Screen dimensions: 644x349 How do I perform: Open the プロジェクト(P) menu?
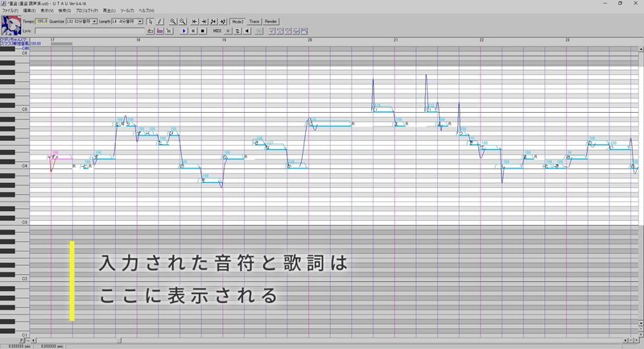87,10
